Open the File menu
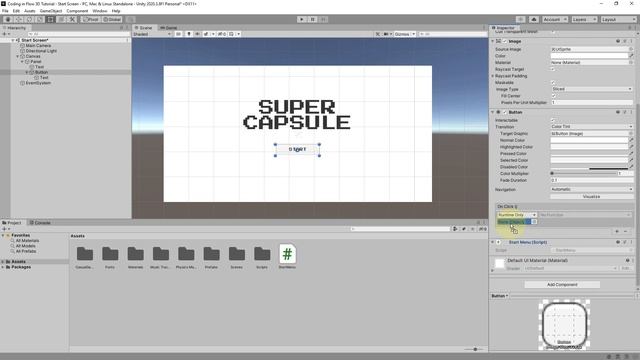 (5, 11)
